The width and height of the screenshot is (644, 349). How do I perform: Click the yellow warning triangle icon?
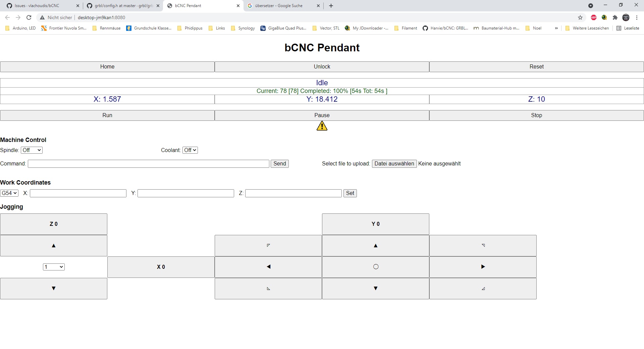(322, 126)
